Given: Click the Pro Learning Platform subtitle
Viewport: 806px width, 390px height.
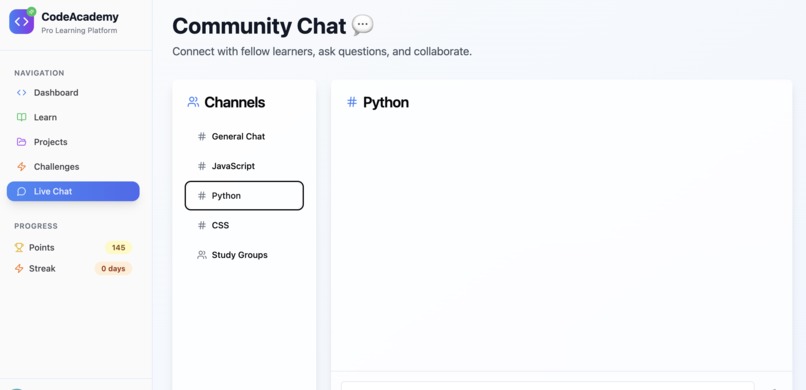Looking at the screenshot, I should point(79,31).
